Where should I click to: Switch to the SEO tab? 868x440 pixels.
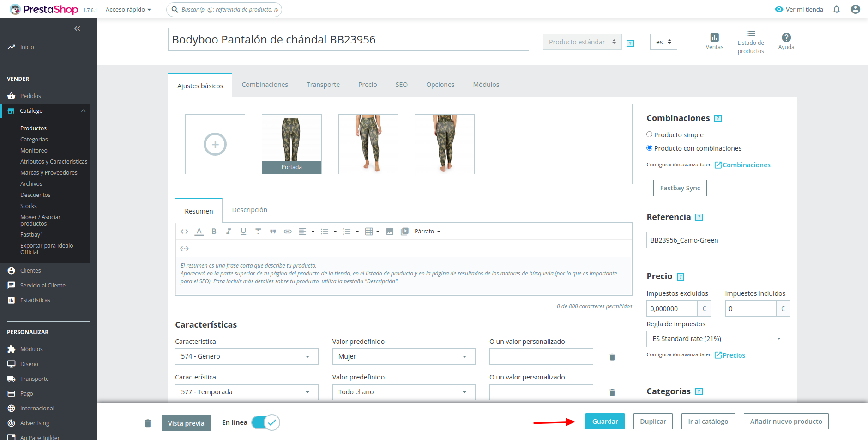point(402,85)
